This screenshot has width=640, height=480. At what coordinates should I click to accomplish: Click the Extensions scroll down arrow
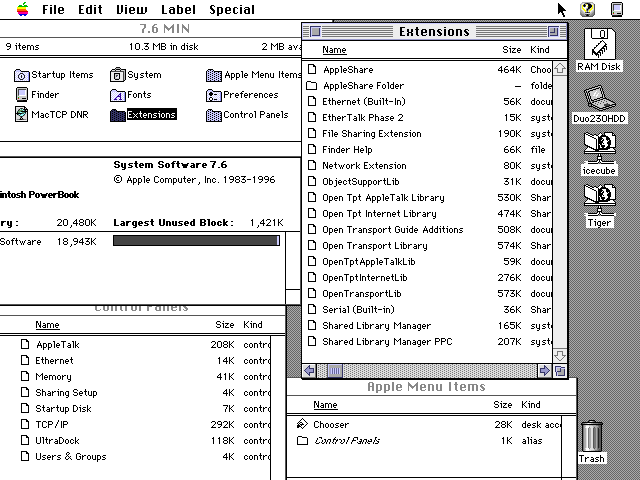click(560, 356)
